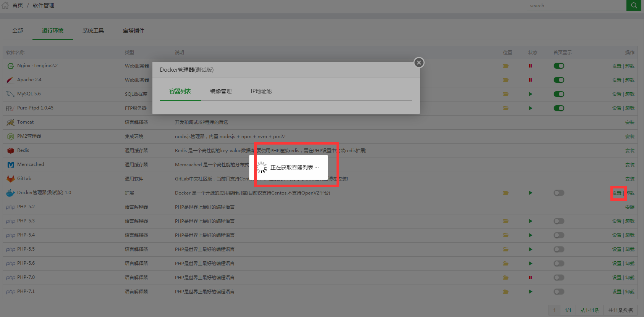
Task: Enable homepage display for Docker manager
Action: click(x=559, y=193)
